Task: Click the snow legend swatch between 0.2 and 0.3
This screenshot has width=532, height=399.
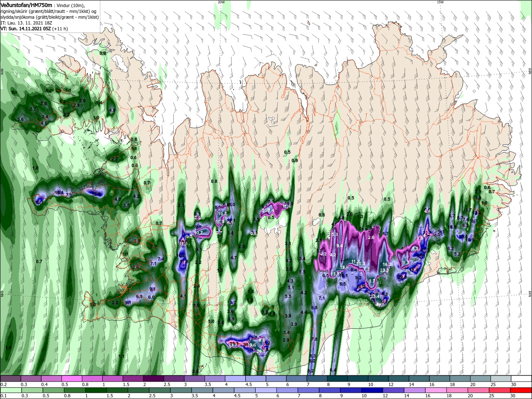Action: click(10, 379)
